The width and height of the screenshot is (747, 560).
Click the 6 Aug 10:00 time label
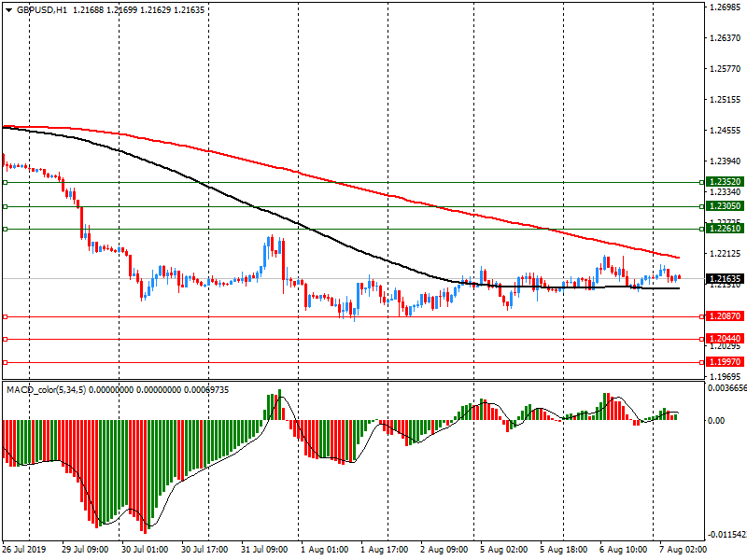[623, 550]
